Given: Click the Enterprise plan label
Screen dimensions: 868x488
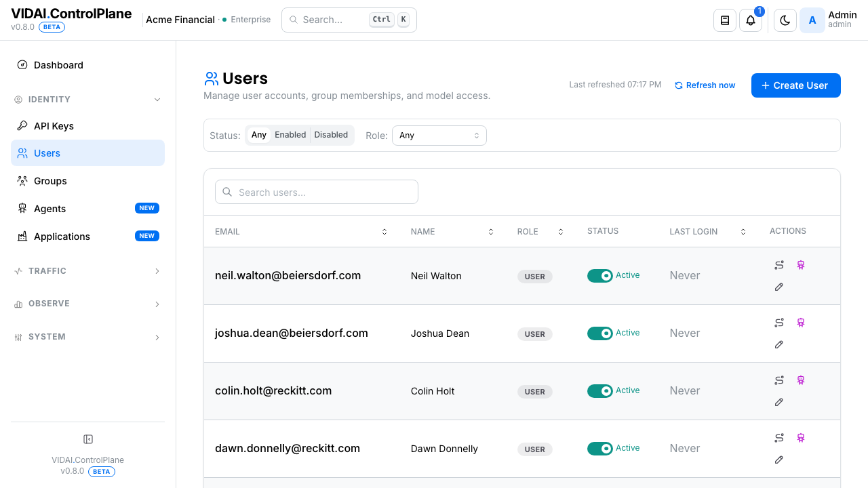Looking at the screenshot, I should pyautogui.click(x=251, y=20).
